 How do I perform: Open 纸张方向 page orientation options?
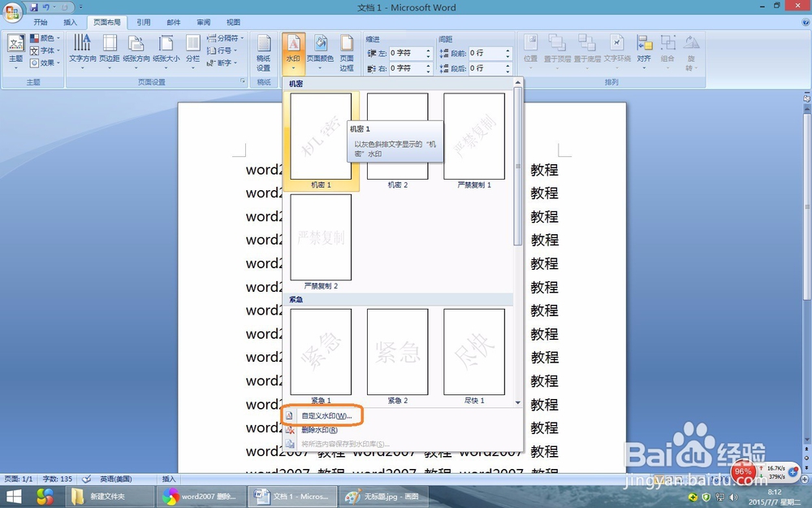tap(136, 52)
